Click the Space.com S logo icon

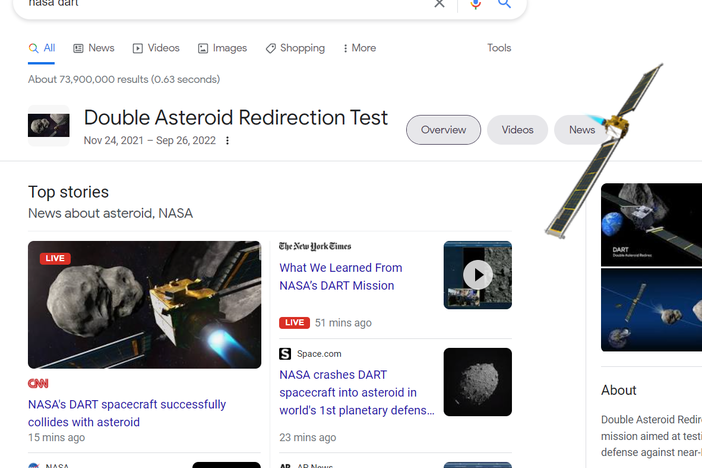coord(285,354)
